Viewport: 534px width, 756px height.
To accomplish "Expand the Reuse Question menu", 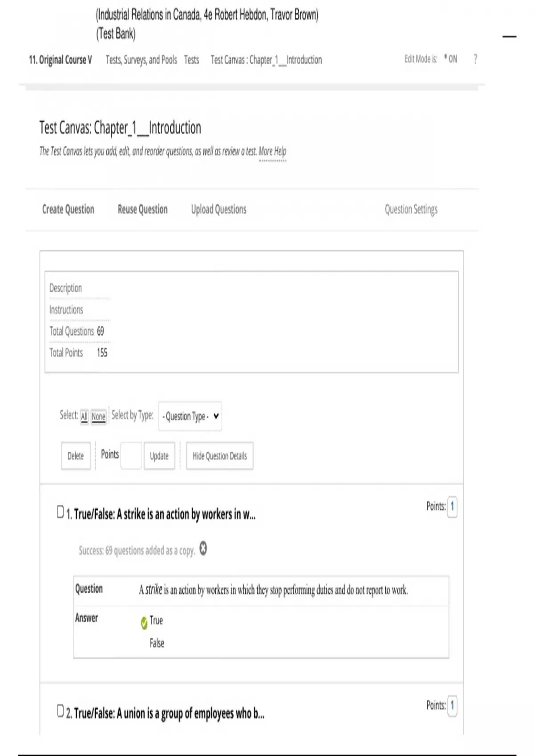I will coord(142,209).
